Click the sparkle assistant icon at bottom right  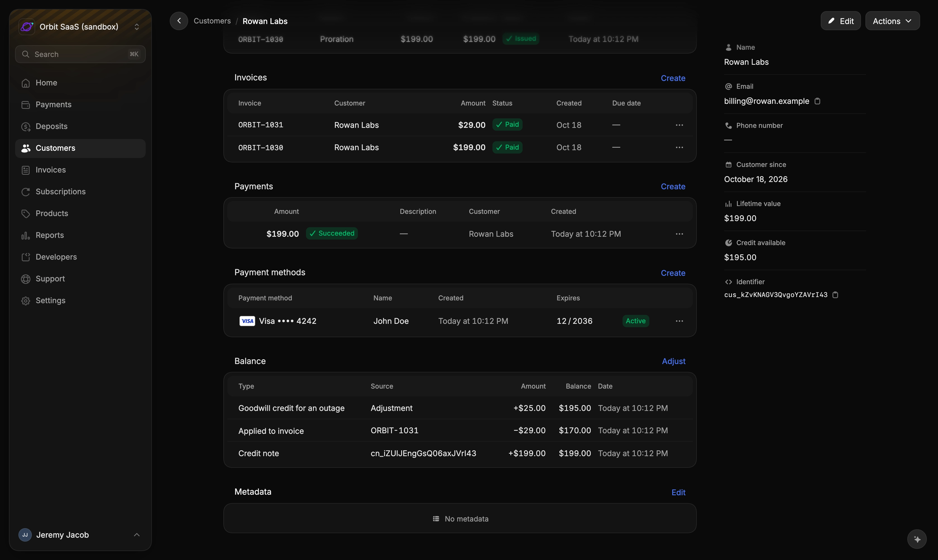pyautogui.click(x=917, y=539)
